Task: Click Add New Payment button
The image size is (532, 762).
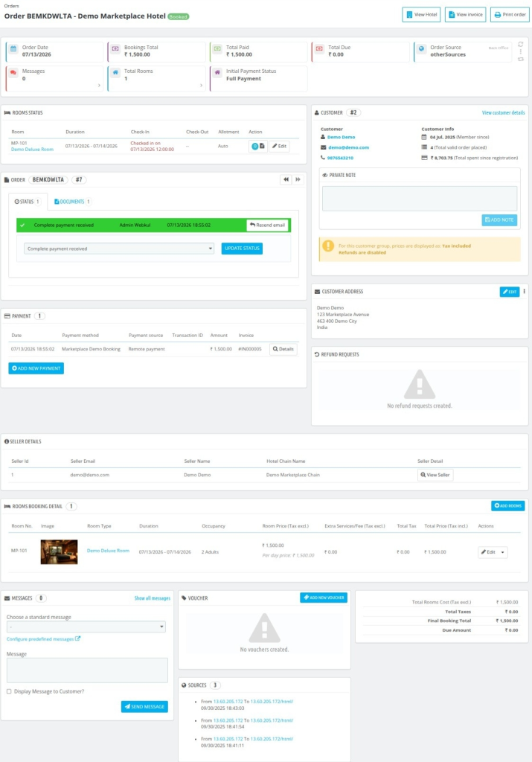Action: click(36, 368)
